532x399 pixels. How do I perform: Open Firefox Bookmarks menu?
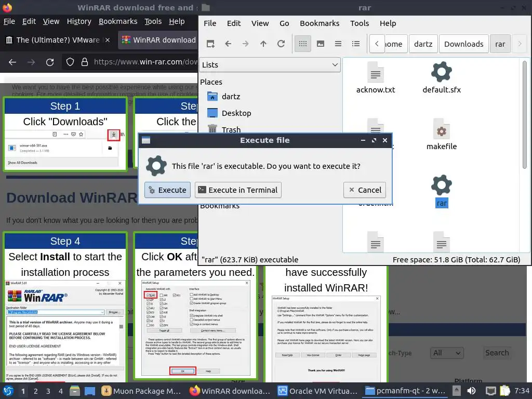point(118,21)
